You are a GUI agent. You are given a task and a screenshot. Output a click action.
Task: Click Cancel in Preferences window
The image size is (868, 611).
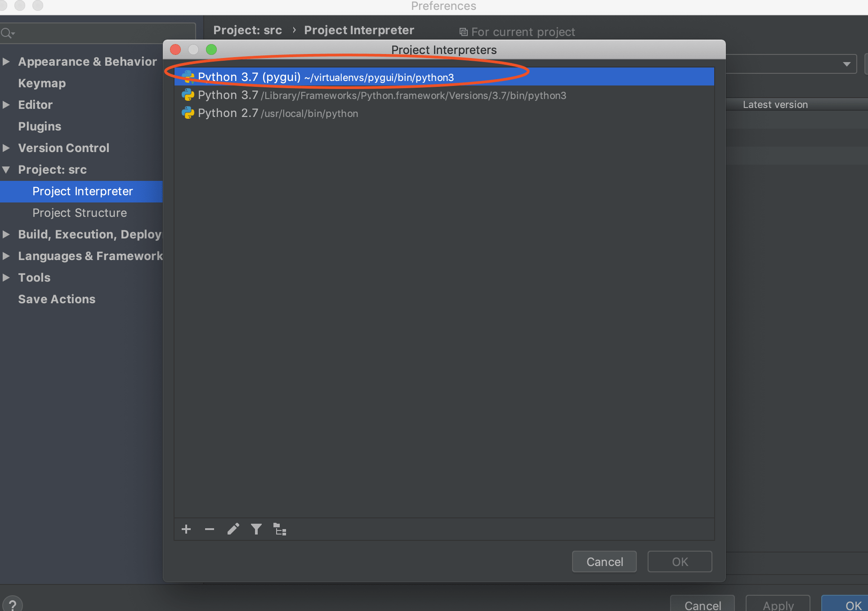tap(702, 604)
